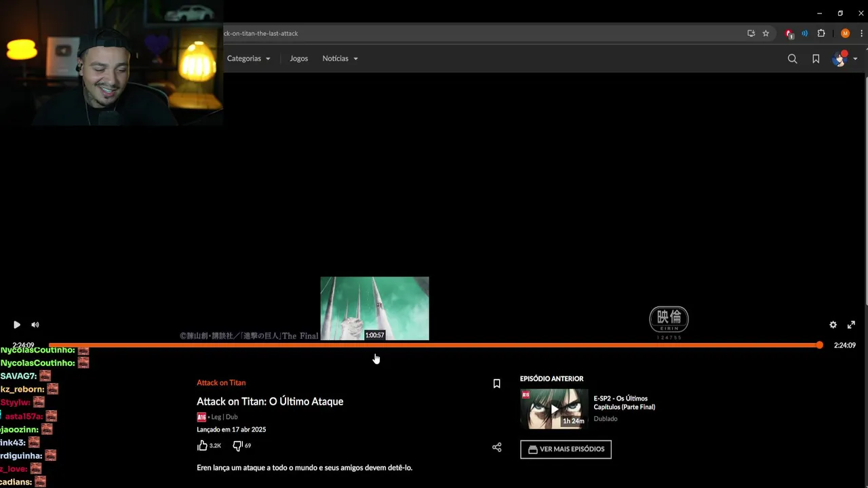The height and width of the screenshot is (488, 868).
Task: Open watchlist bookmark in site header
Action: 816,59
